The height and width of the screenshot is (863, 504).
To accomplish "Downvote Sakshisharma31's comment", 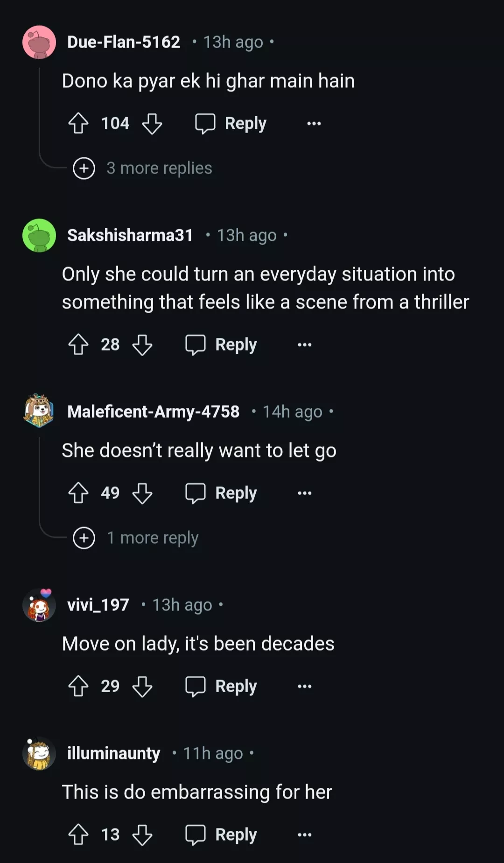I will 142,345.
